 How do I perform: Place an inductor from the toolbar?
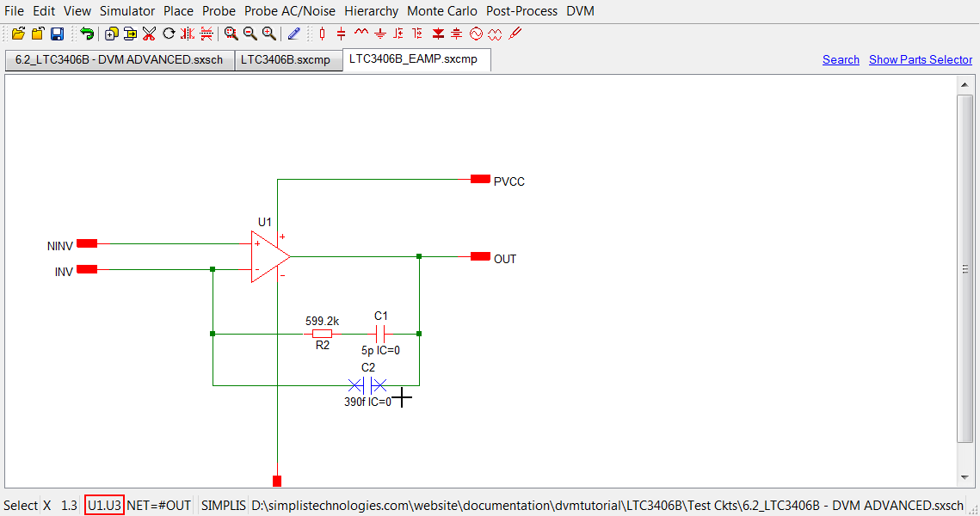click(x=361, y=34)
